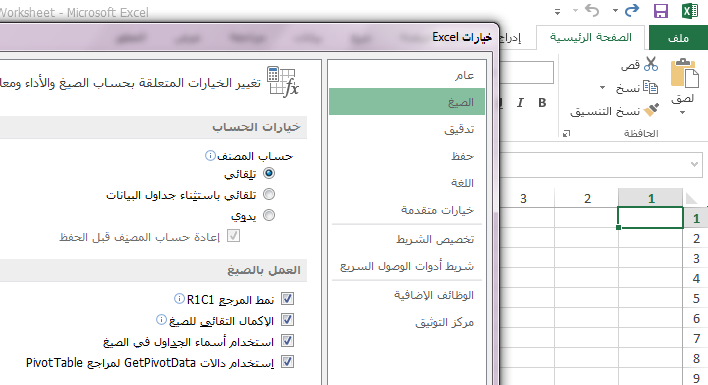
Task: Click info icon next to R1C1 reference style
Action: pyautogui.click(x=179, y=298)
